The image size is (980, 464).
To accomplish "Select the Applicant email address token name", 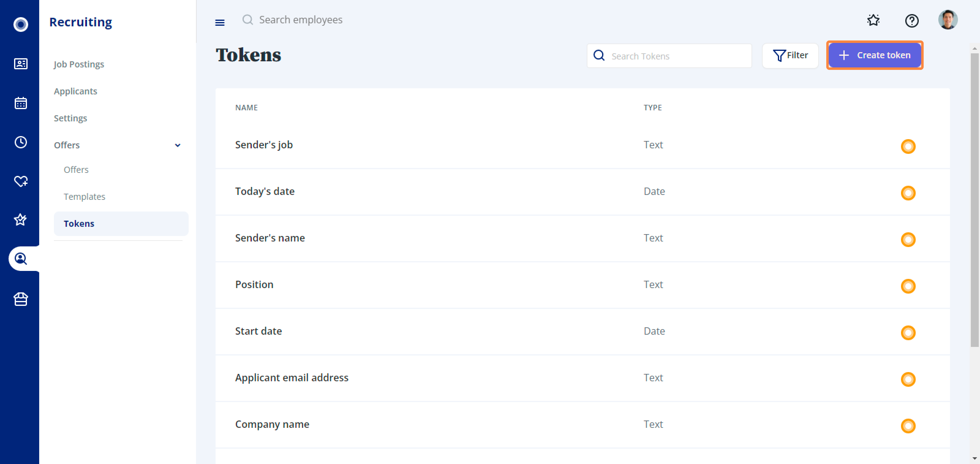I will [292, 378].
